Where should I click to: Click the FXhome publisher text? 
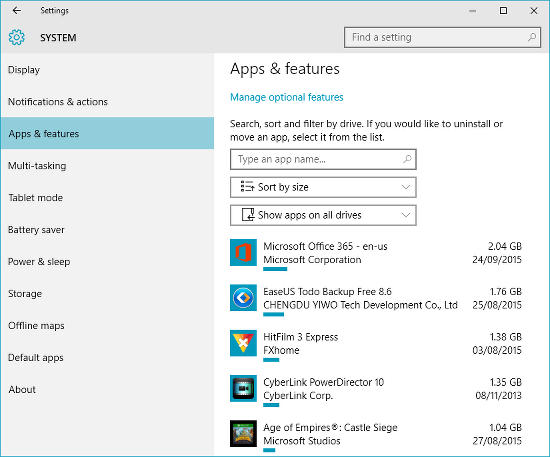(x=281, y=350)
